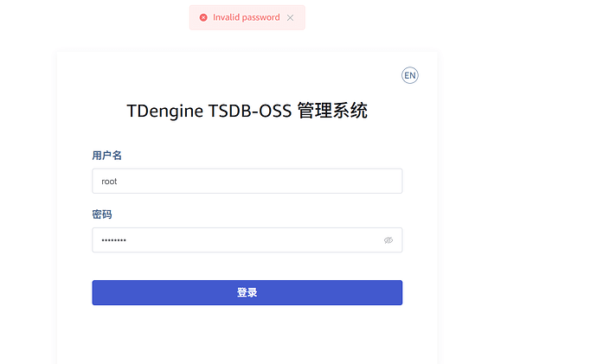Switch language with the EN button
The height and width of the screenshot is (364, 597).
410,75
